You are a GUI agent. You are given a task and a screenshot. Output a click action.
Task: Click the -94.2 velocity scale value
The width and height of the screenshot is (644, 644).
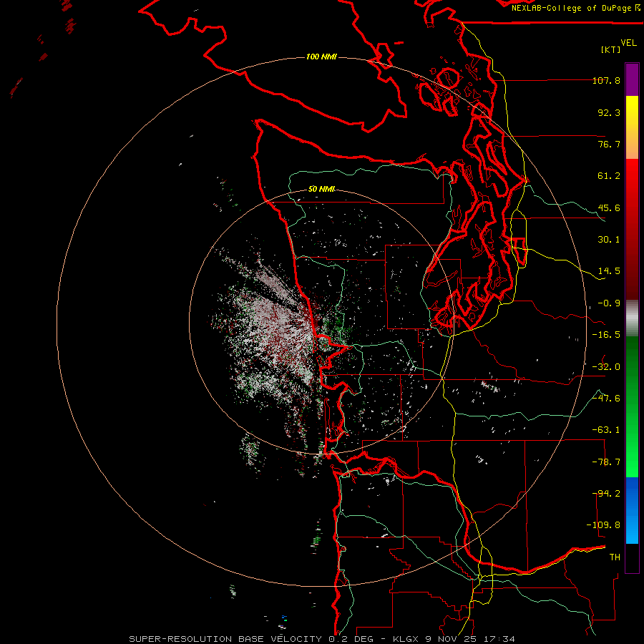pos(606,494)
